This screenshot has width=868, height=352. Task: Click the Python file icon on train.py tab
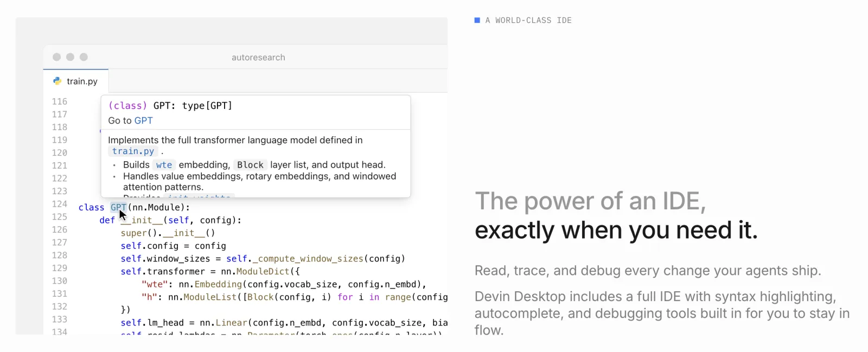57,81
